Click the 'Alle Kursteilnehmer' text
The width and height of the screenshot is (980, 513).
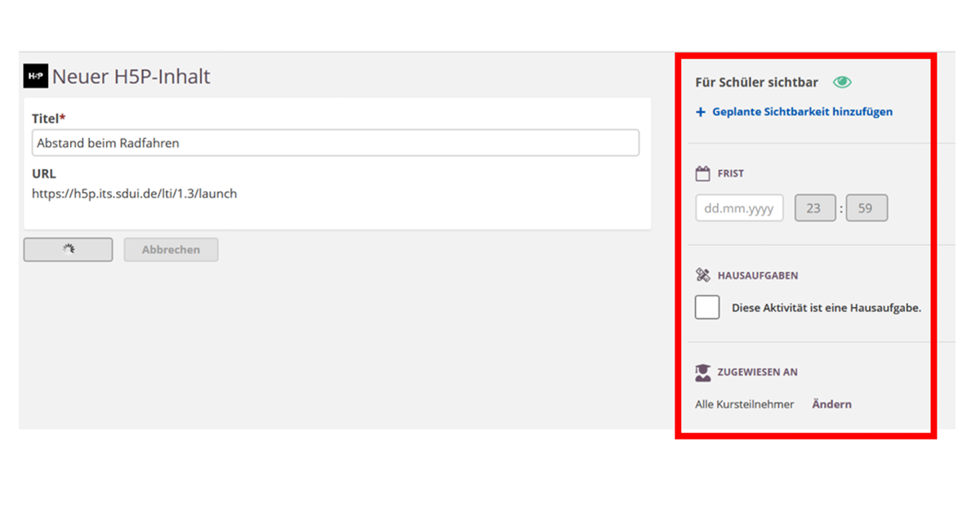point(744,404)
